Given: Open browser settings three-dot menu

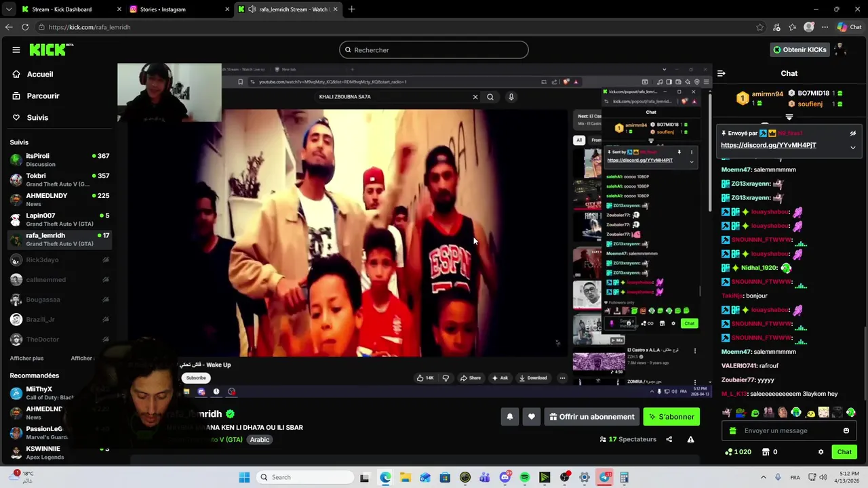Looking at the screenshot, I should [x=825, y=27].
